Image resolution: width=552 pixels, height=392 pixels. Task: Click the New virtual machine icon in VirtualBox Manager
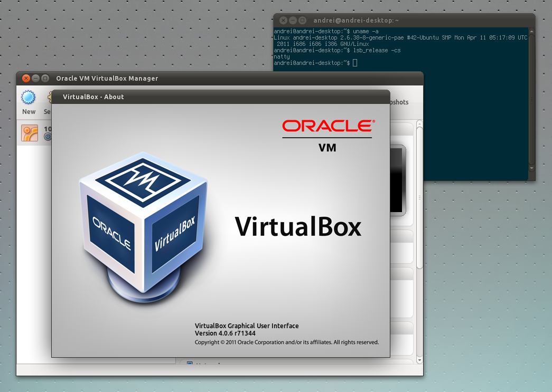coord(28,98)
